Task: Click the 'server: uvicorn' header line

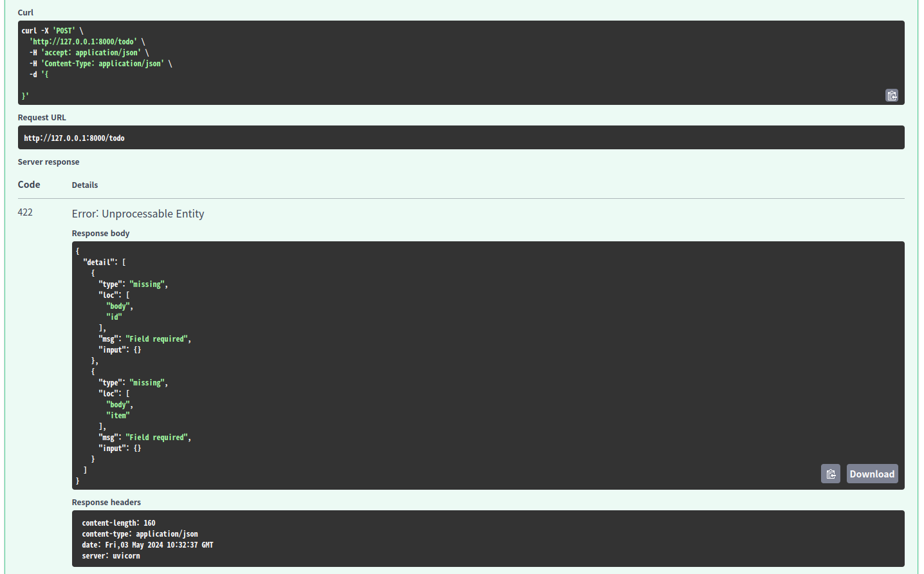Action: point(111,556)
